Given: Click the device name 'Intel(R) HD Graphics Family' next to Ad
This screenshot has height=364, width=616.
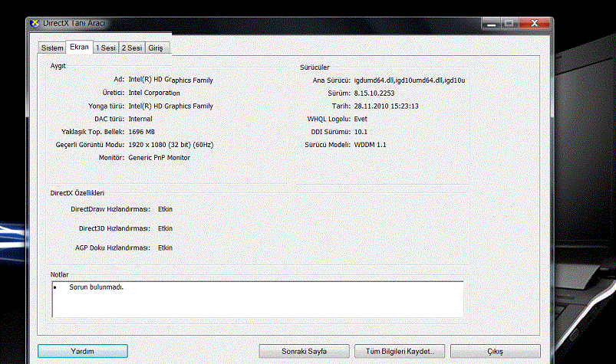Looking at the screenshot, I should [170, 80].
